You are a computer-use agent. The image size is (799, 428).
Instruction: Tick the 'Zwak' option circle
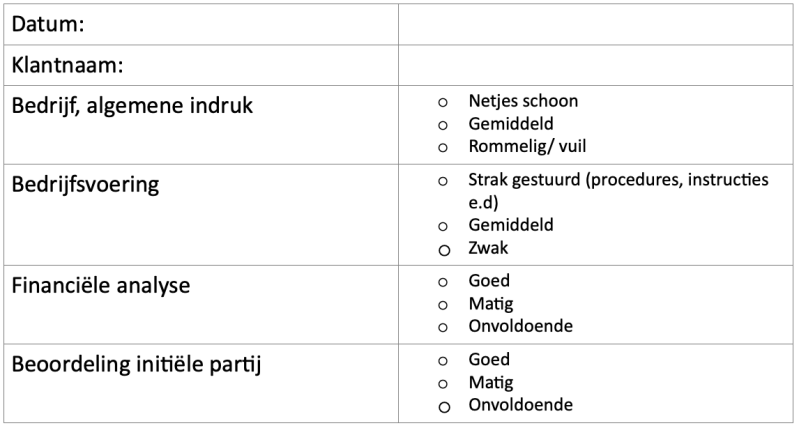pyautogui.click(x=443, y=249)
